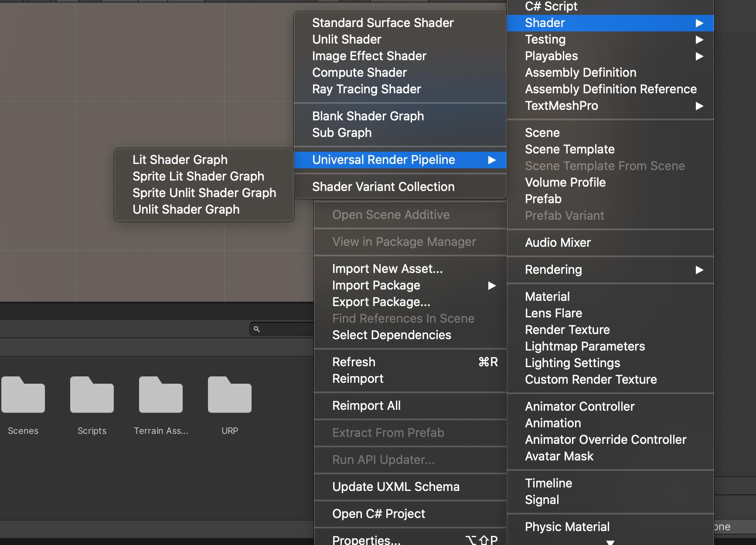Expand the Import Package submenu

[x=410, y=286]
